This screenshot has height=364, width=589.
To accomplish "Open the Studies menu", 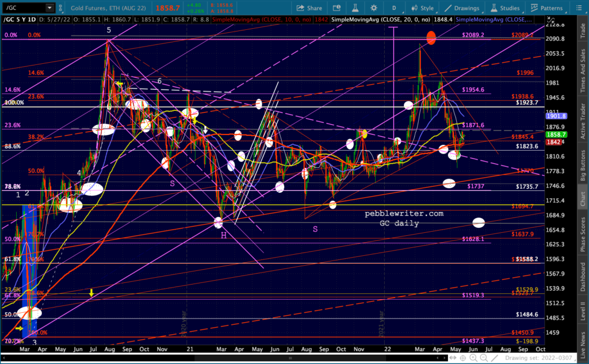I will pos(505,8).
